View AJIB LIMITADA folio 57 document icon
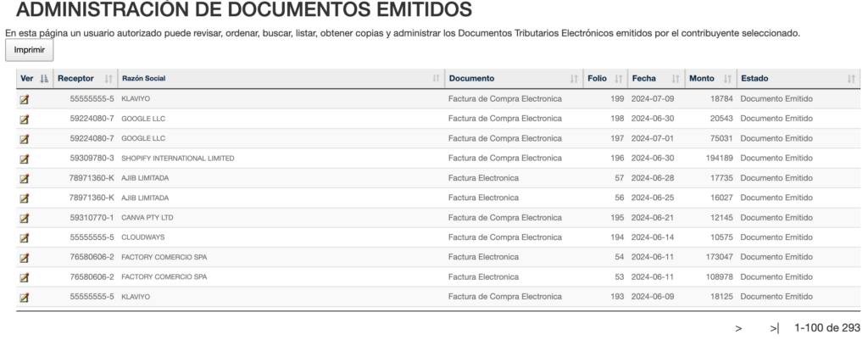 (24, 179)
